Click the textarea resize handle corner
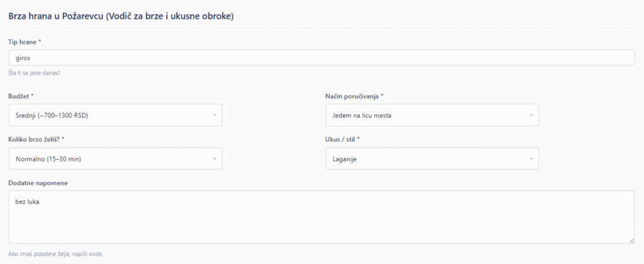 (x=631, y=240)
